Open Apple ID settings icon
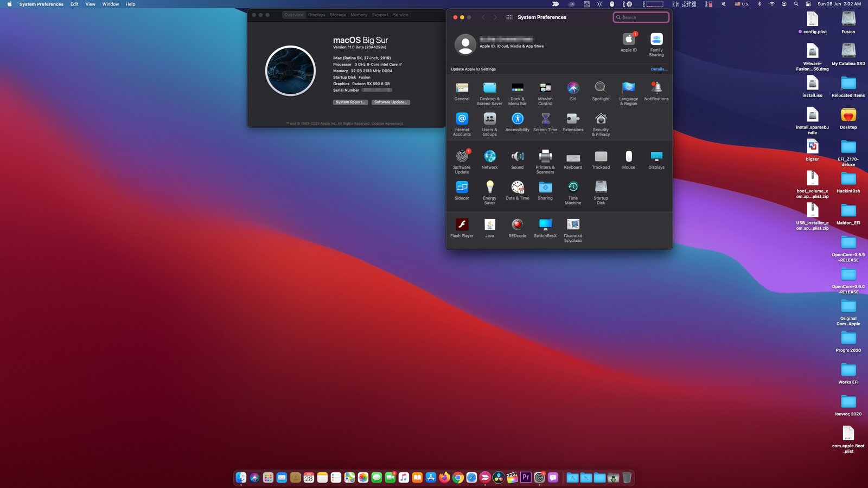This screenshot has height=488, width=868. click(629, 39)
